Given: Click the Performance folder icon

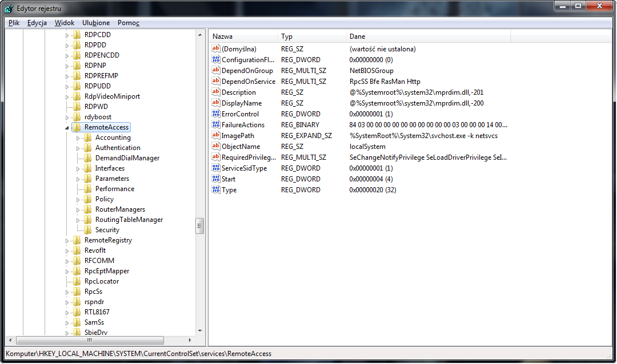Looking at the screenshot, I should coord(88,189).
